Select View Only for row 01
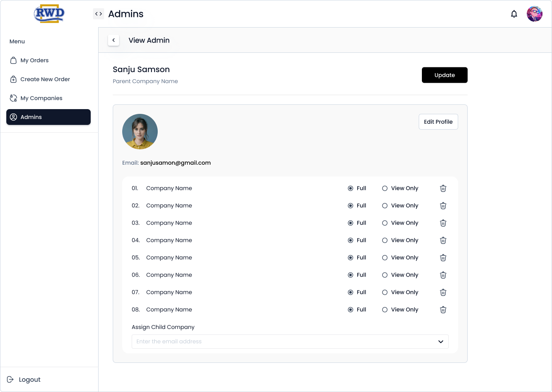This screenshot has height=392, width=552. pos(385,188)
